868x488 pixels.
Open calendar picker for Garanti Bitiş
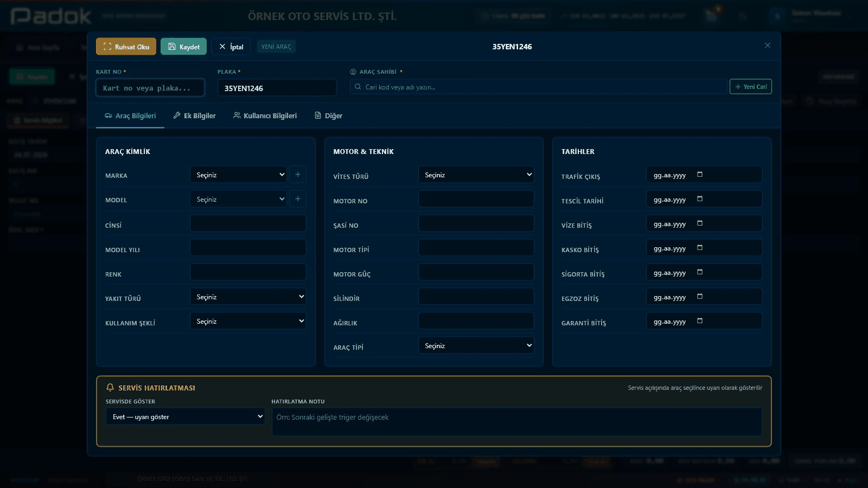(700, 321)
